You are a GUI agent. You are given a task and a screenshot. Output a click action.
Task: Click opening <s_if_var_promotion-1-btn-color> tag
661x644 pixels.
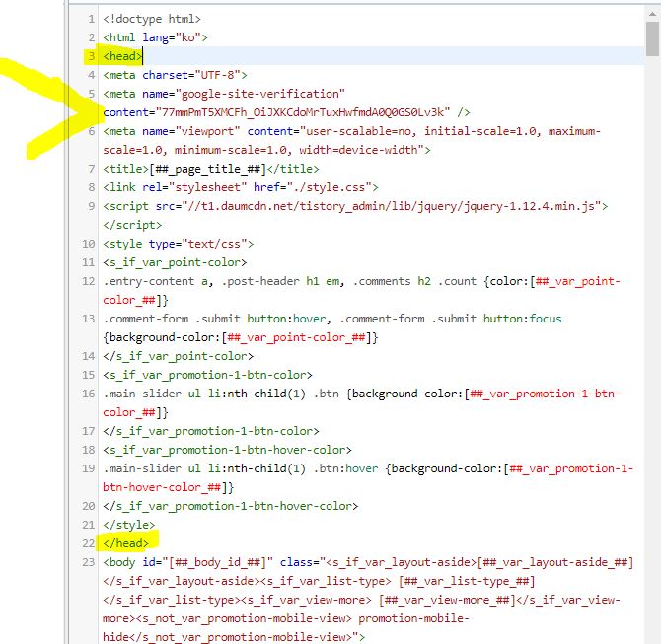[207, 375]
